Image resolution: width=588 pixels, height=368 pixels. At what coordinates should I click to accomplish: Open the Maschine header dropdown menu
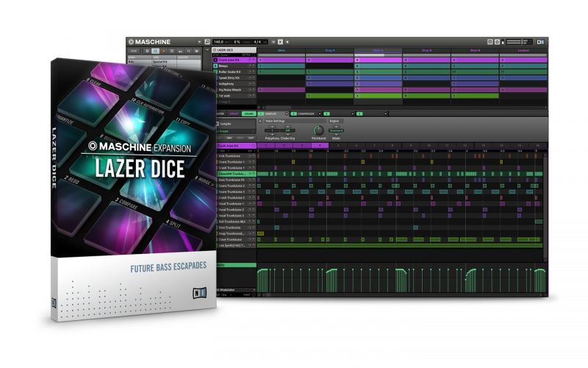[x=199, y=42]
